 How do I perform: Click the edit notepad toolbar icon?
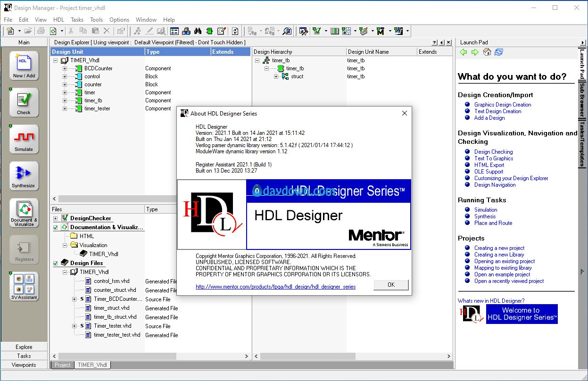222,31
